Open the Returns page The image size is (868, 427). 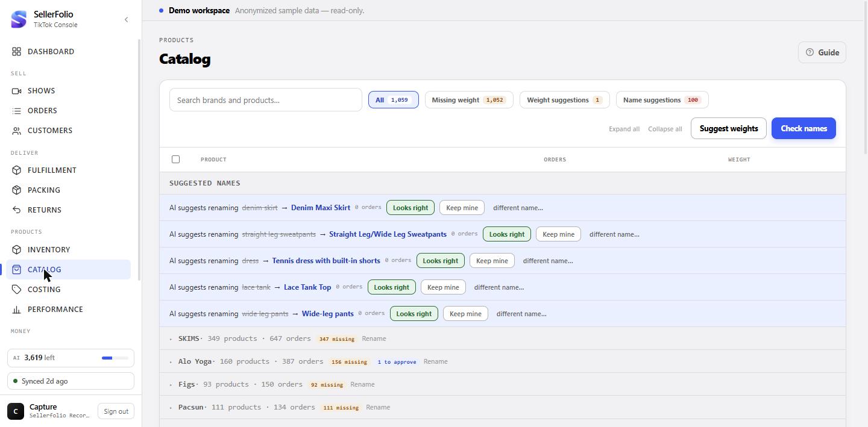click(68, 210)
